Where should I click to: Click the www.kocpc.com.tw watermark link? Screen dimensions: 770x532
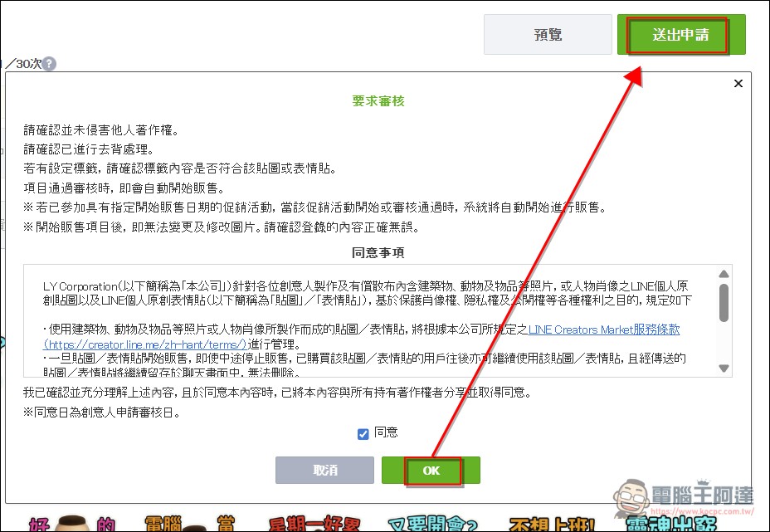(703, 509)
